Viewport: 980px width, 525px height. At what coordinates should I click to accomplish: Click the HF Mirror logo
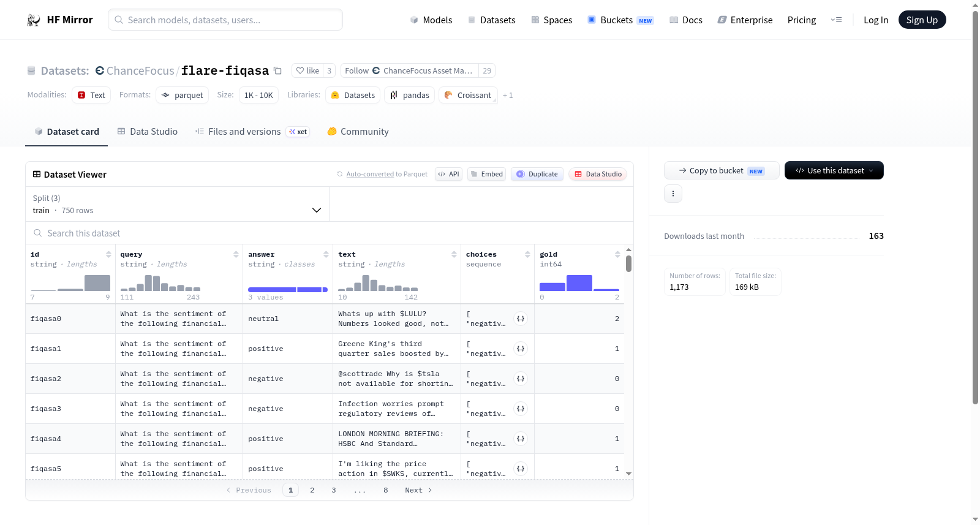click(x=60, y=20)
